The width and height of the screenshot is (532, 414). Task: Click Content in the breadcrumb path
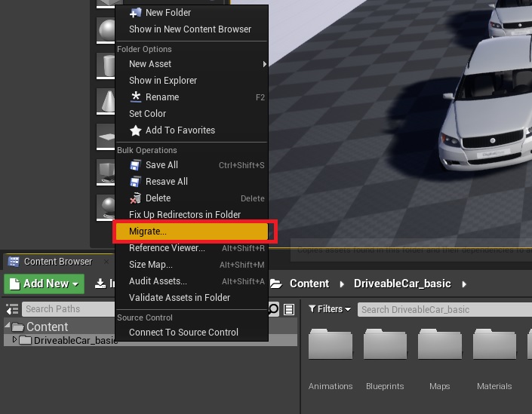[309, 284]
